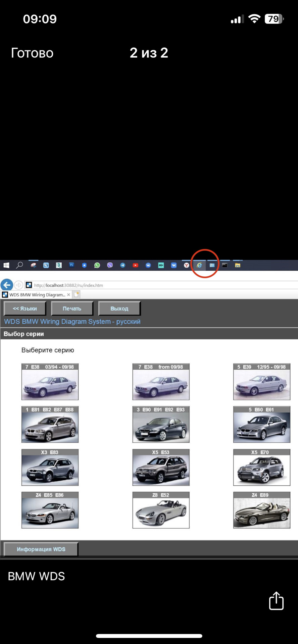Open Viber from the taskbar
This screenshot has width=298, height=644.
point(110,265)
